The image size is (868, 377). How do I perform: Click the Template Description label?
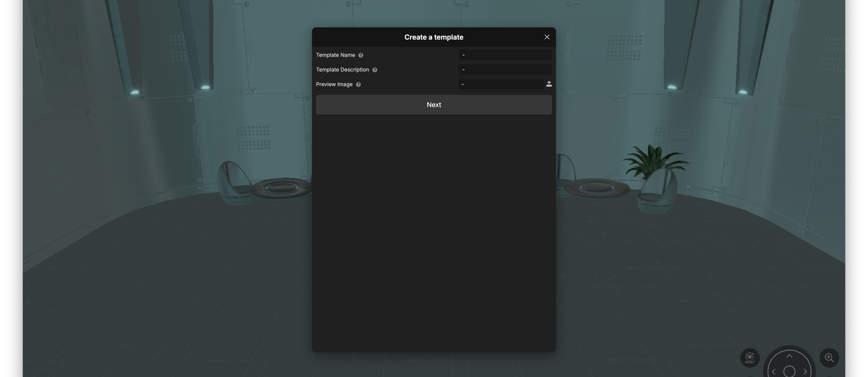coord(342,70)
